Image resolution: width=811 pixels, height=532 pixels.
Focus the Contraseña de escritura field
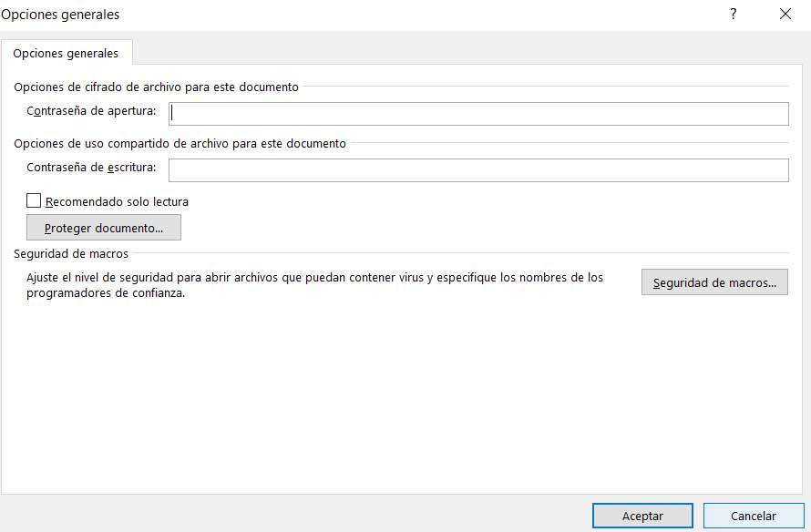pos(478,170)
